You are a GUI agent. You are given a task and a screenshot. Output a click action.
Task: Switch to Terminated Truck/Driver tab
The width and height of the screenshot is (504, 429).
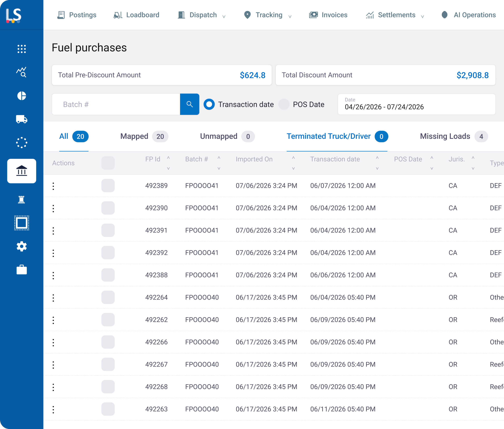337,136
